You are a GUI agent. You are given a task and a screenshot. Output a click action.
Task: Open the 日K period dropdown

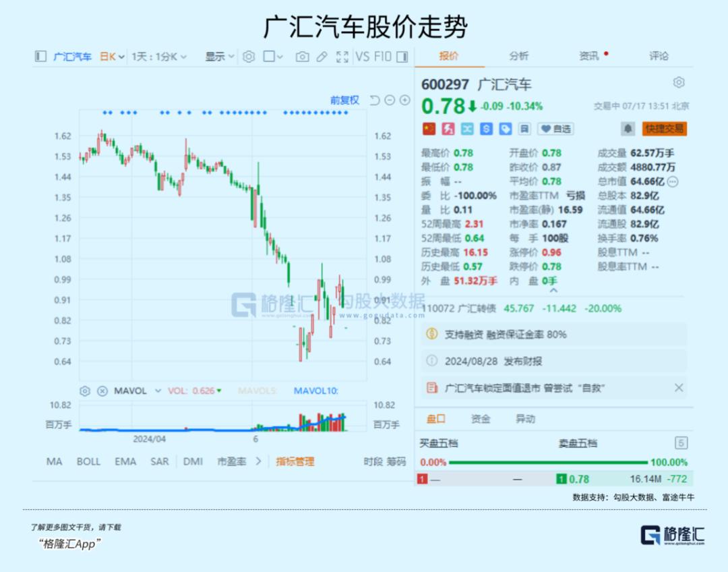click(x=109, y=57)
